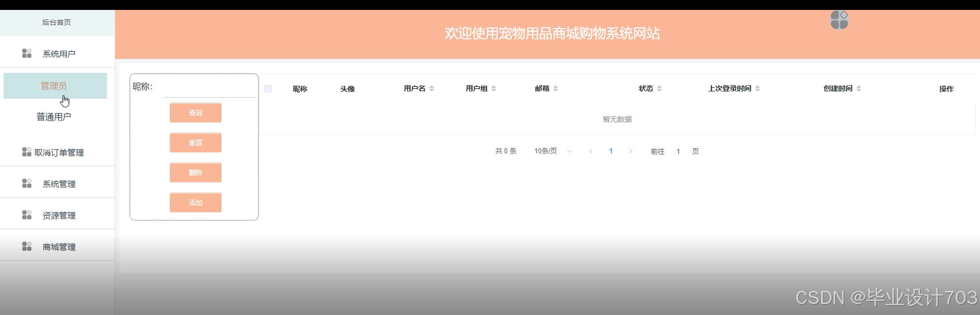Toggle the select-all checkbox in table header
This screenshot has height=315, width=980.
pyautogui.click(x=268, y=89)
